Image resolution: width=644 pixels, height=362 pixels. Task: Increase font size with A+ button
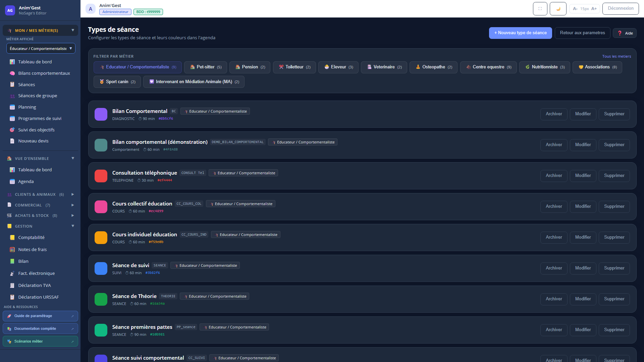point(594,9)
